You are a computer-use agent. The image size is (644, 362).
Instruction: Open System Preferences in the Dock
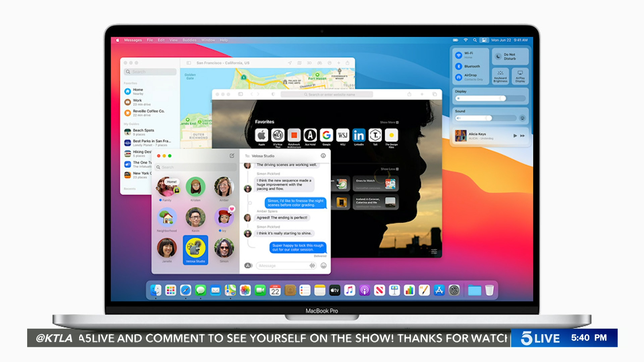click(x=454, y=290)
